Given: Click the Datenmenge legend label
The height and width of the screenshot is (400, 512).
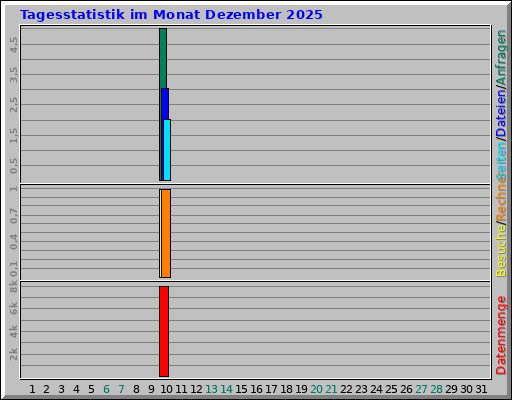Looking at the screenshot, I should 501,335.
